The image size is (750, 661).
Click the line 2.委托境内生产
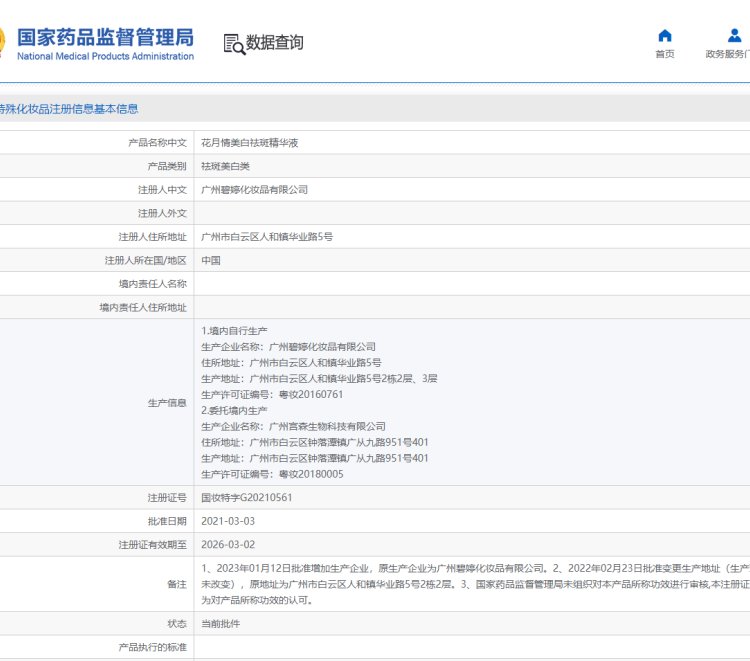point(234,410)
